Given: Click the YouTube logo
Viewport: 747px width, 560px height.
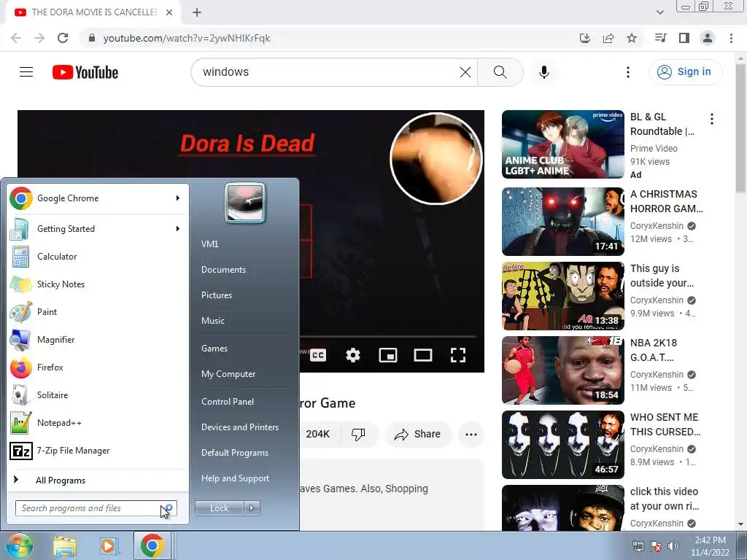Looking at the screenshot, I should coord(85,72).
